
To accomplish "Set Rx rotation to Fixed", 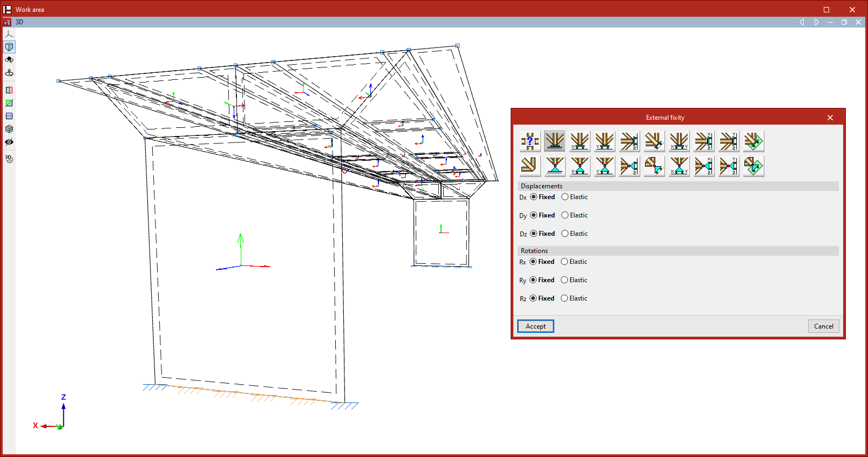I will point(542,262).
